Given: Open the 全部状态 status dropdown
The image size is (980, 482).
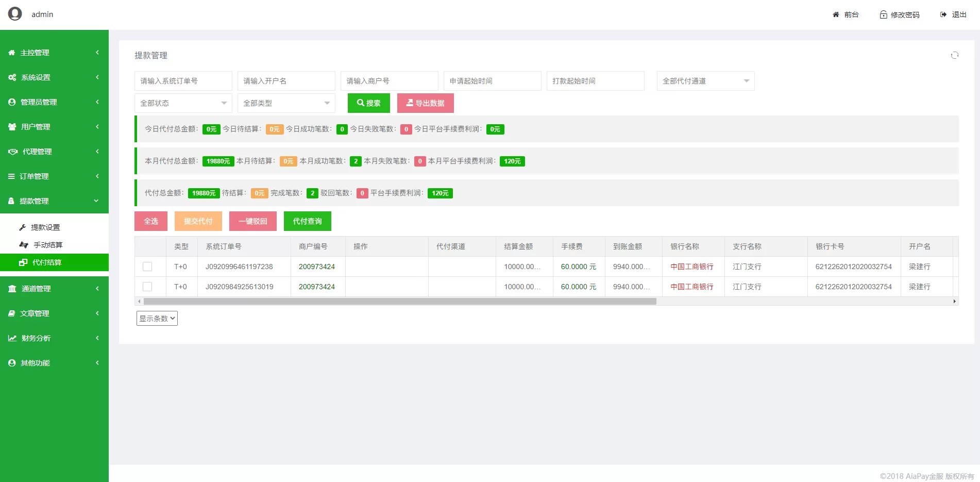Looking at the screenshot, I should [183, 103].
